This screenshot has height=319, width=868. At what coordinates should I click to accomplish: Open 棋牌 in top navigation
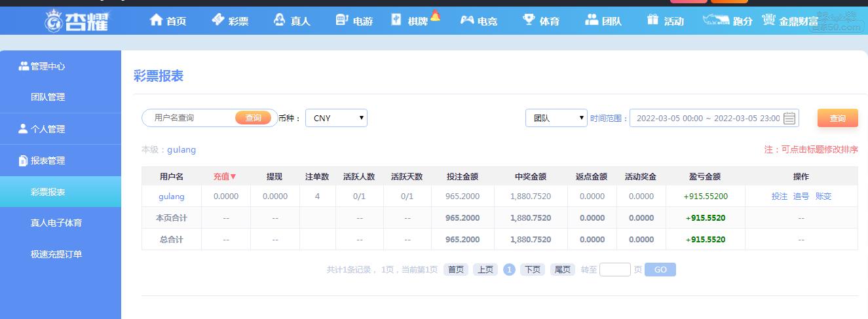tap(417, 21)
